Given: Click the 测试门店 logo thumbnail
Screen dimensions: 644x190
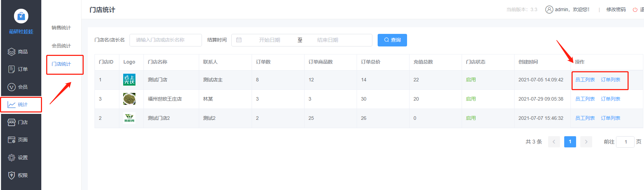Looking at the screenshot, I should point(129,80).
